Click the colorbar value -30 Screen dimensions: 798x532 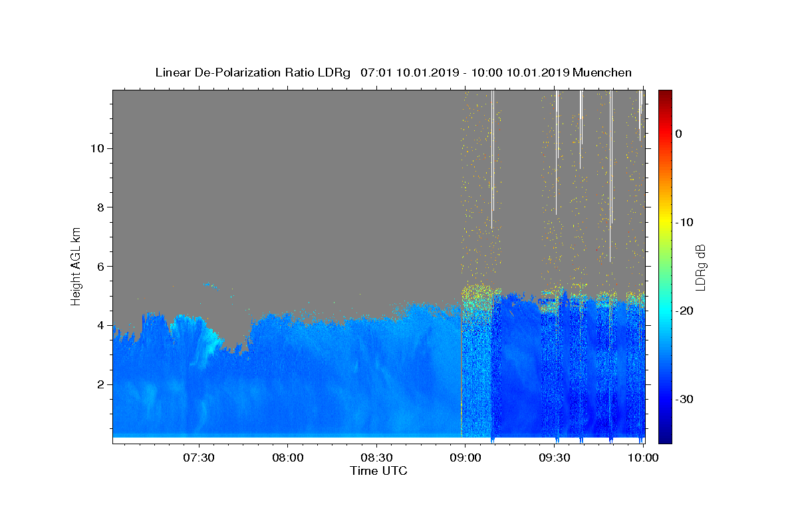coord(685,399)
